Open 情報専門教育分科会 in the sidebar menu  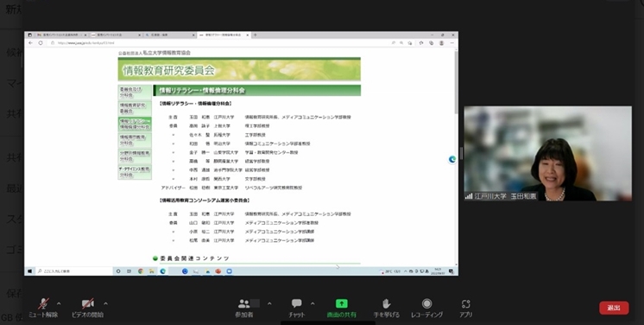[x=135, y=140]
